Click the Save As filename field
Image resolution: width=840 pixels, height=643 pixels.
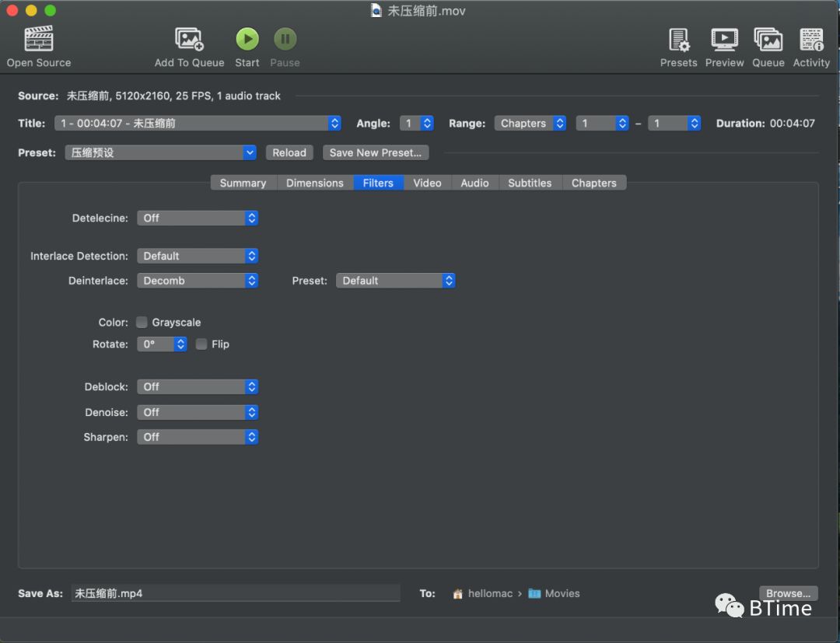tap(235, 593)
